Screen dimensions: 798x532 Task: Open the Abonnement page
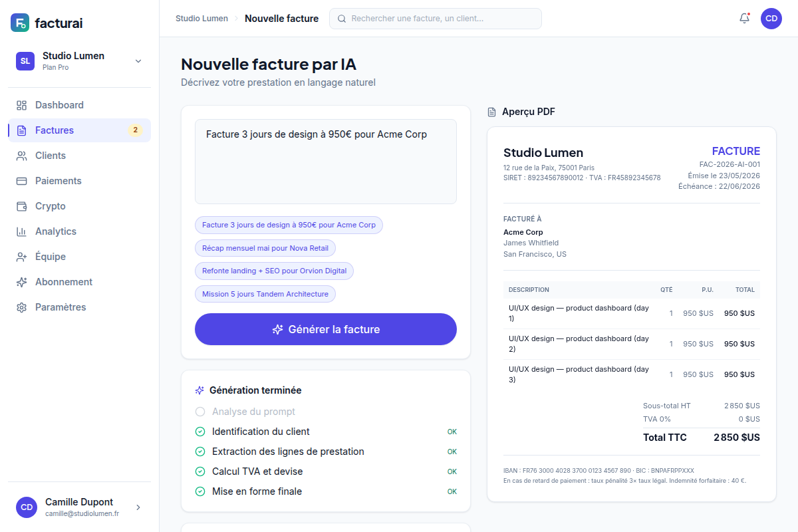(80, 282)
